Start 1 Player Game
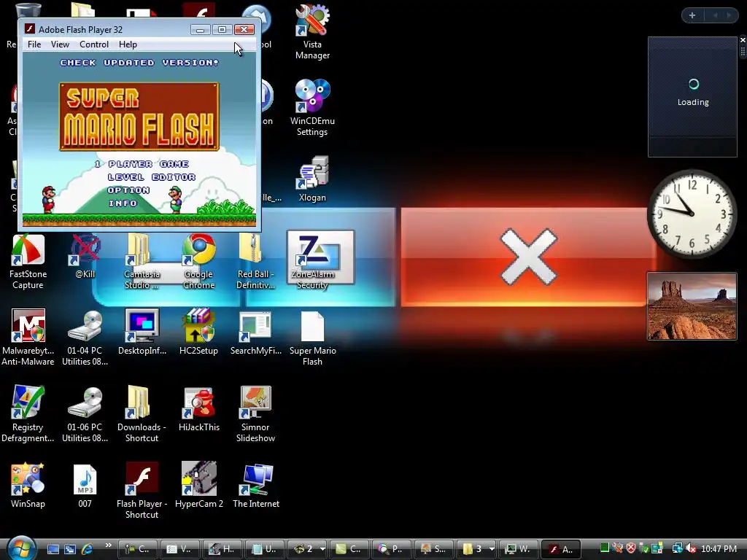 (x=142, y=164)
